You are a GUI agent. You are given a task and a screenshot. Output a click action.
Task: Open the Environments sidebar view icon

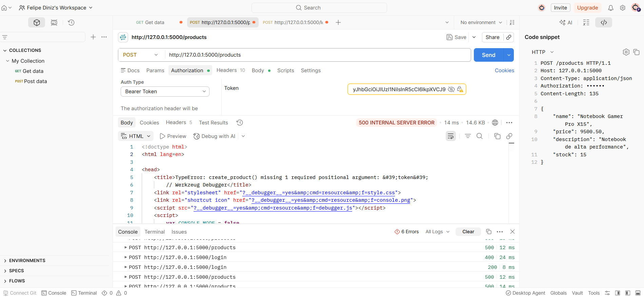(x=54, y=22)
